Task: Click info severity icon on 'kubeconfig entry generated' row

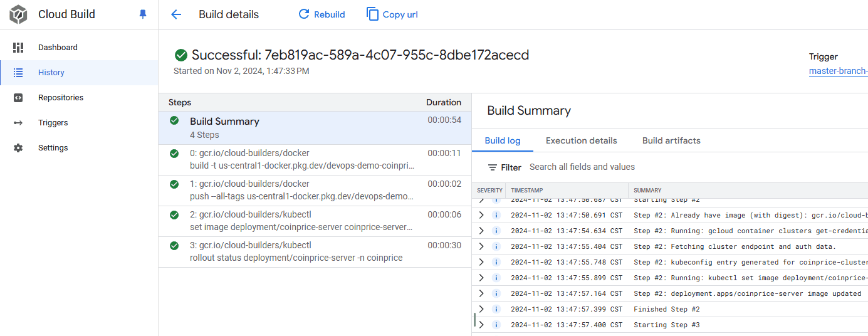Action: (x=496, y=262)
